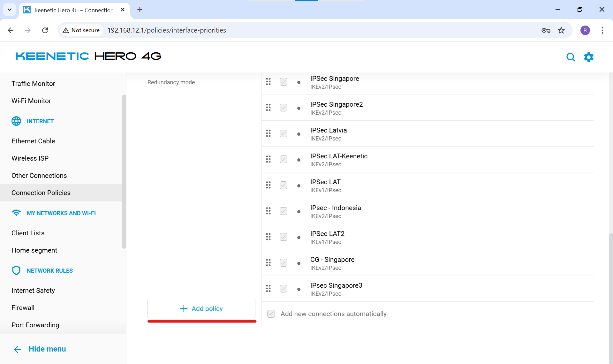The height and width of the screenshot is (364, 613).
Task: Click the Add policy button
Action: (201, 308)
